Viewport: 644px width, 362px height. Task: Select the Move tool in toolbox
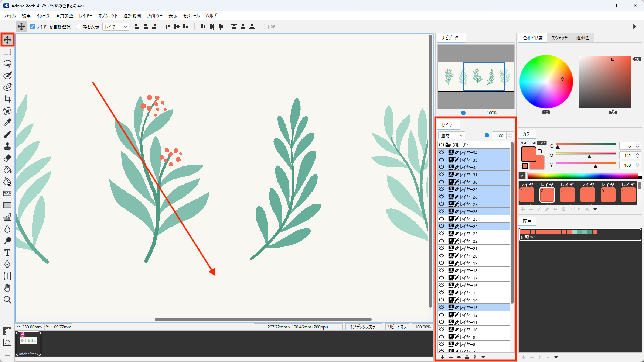coord(7,39)
